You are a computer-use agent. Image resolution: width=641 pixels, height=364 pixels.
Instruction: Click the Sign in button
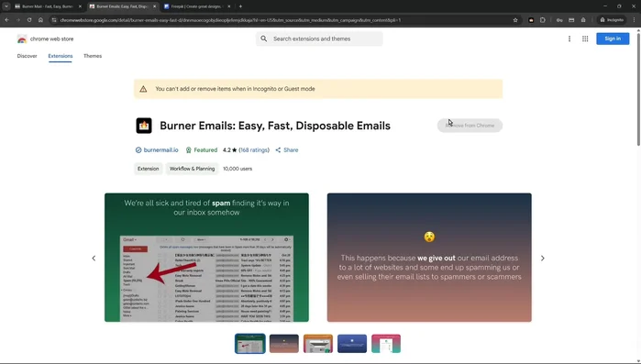(x=613, y=39)
